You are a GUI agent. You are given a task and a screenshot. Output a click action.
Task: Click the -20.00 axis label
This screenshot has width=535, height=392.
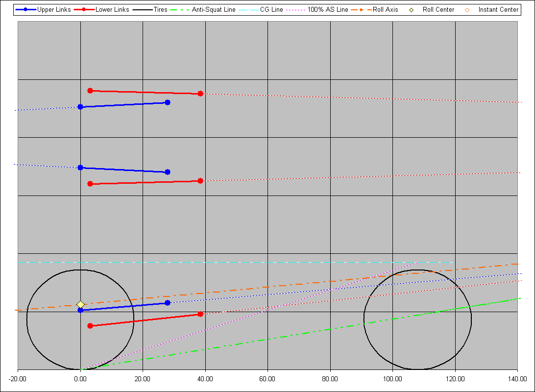tap(18, 379)
